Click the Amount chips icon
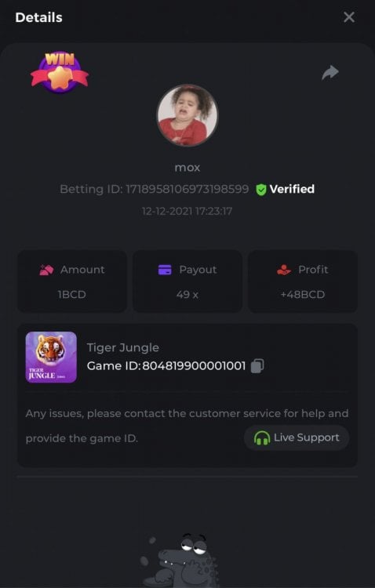Viewport: 375px width, 588px height. tap(46, 270)
